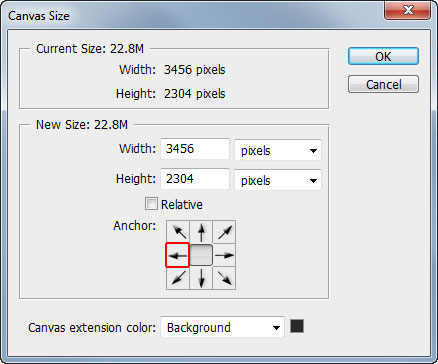
Task: Set anchor to top-right arrow
Action: pos(224,232)
